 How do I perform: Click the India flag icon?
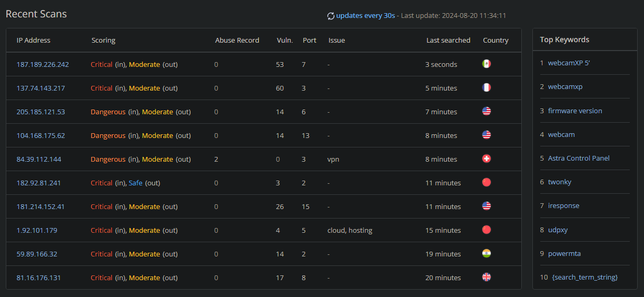point(487,254)
